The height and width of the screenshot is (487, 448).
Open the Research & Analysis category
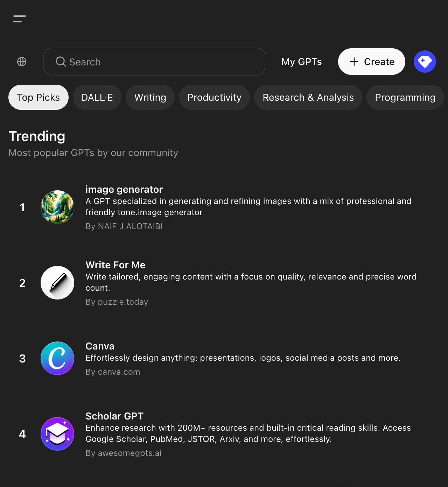pos(308,97)
